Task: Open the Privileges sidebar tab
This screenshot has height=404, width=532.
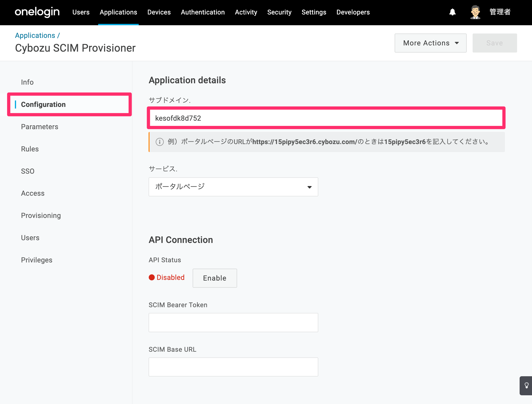Action: click(36, 260)
